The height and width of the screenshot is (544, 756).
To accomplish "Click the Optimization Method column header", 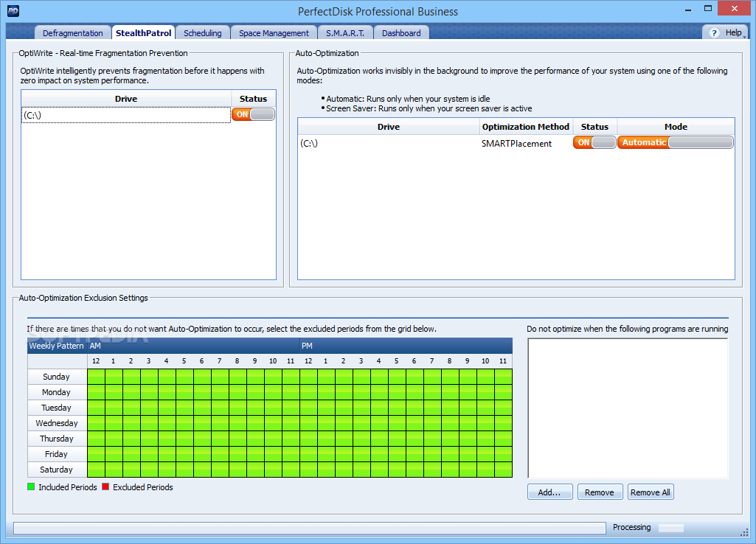I will coord(526,127).
